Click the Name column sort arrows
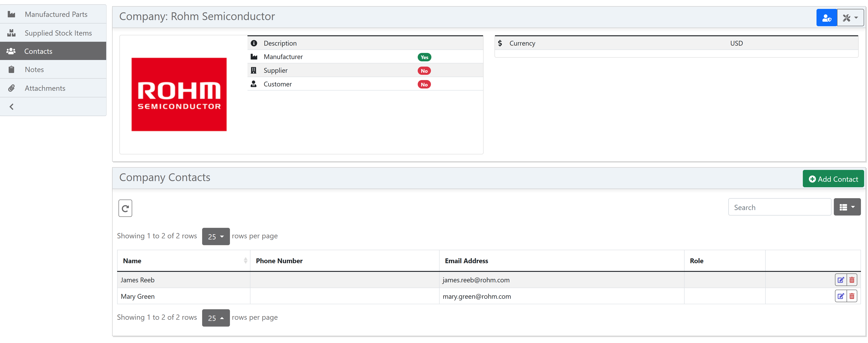 click(245, 261)
